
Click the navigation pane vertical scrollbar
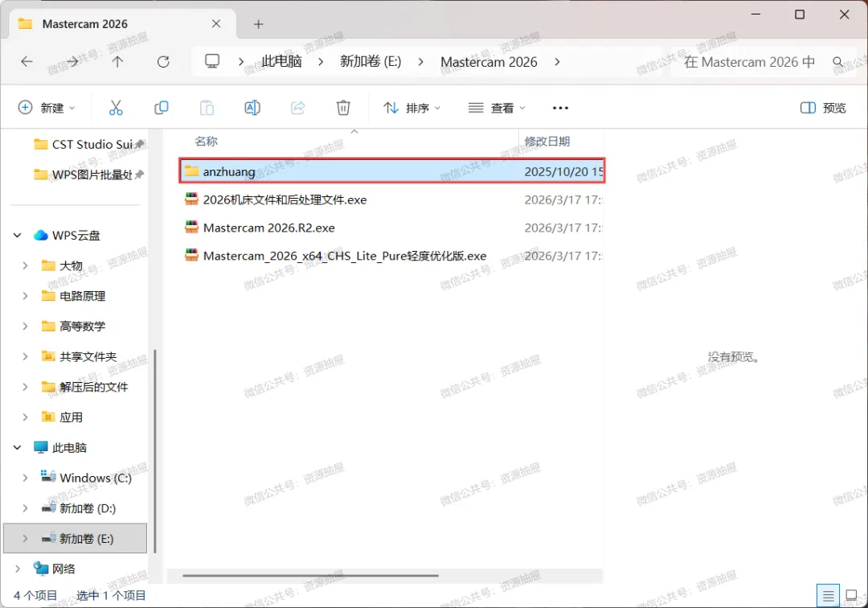[155, 450]
